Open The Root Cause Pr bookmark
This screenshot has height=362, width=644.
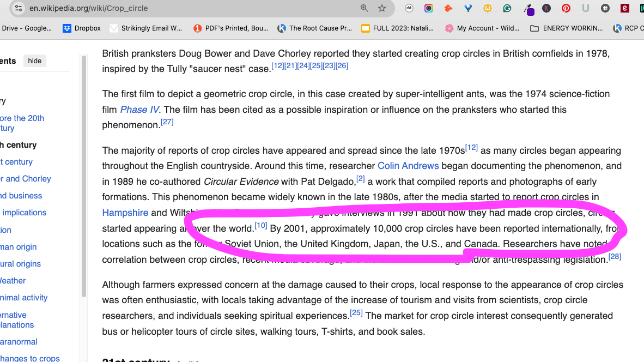314,28
